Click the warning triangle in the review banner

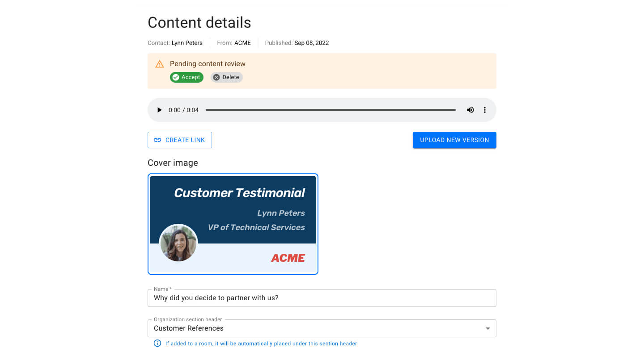160,63
